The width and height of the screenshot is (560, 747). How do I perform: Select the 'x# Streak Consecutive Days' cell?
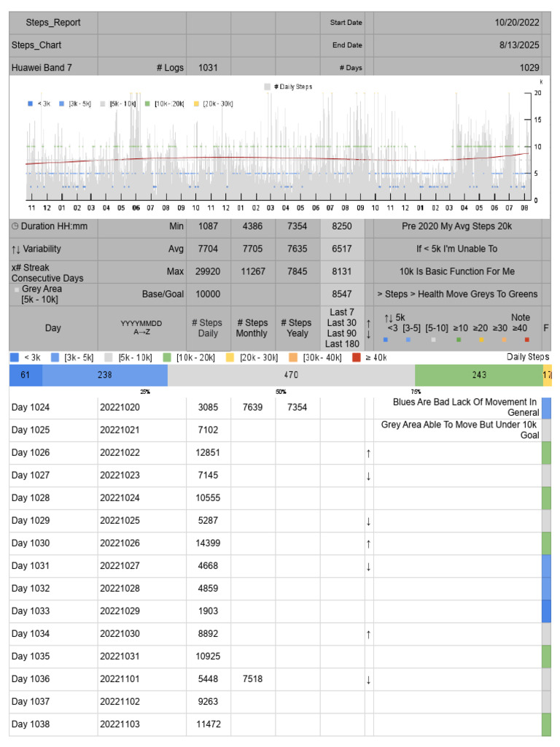[53, 272]
